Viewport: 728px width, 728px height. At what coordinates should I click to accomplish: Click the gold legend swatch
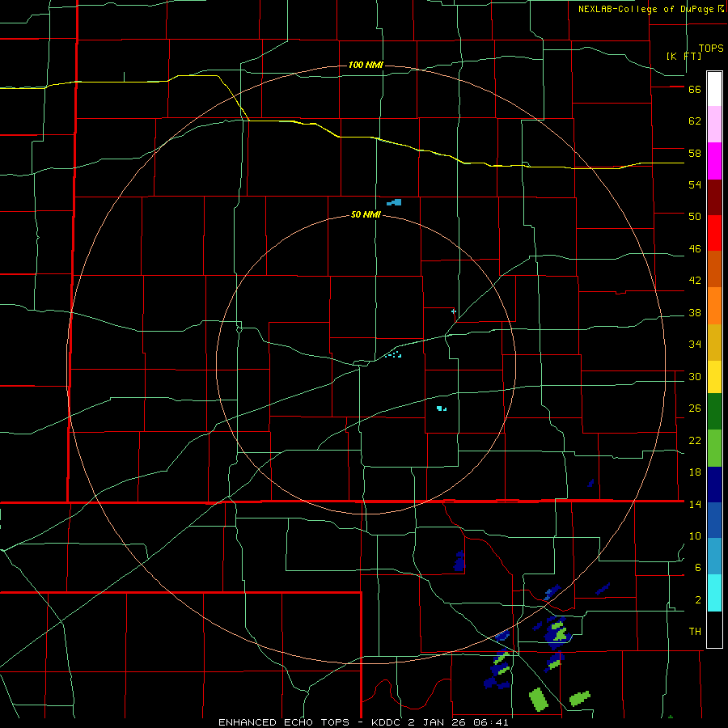point(714,342)
